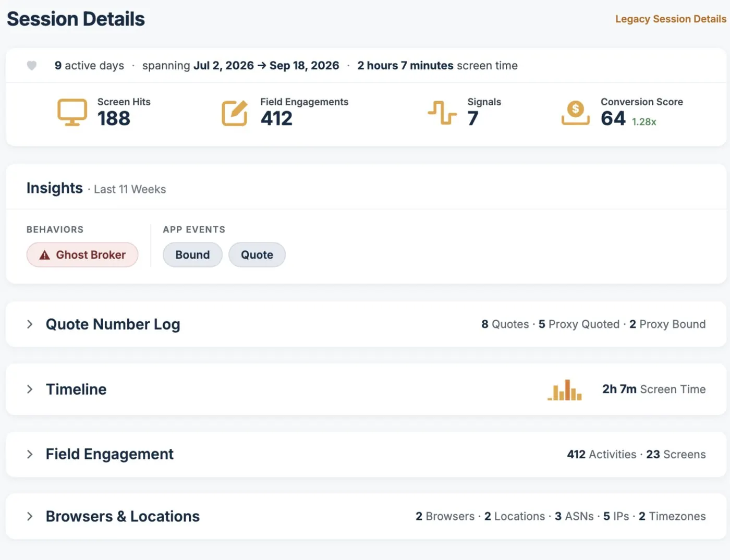
Task: Click the Timeline bar chart icon
Action: [x=565, y=389]
